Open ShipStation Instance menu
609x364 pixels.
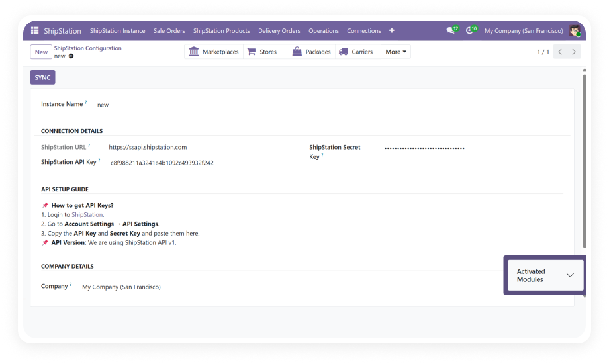pos(117,30)
